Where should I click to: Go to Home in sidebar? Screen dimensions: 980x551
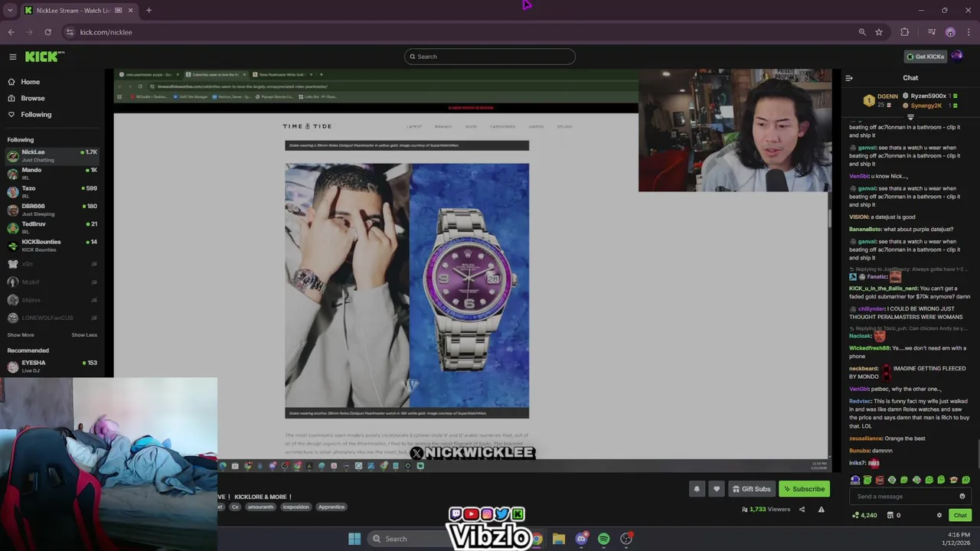tap(31, 82)
